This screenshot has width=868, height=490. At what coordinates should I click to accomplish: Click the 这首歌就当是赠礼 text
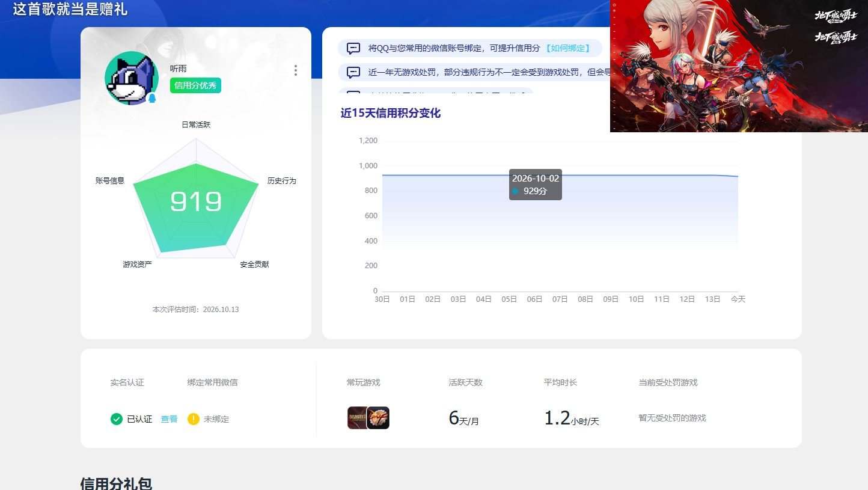(x=70, y=10)
